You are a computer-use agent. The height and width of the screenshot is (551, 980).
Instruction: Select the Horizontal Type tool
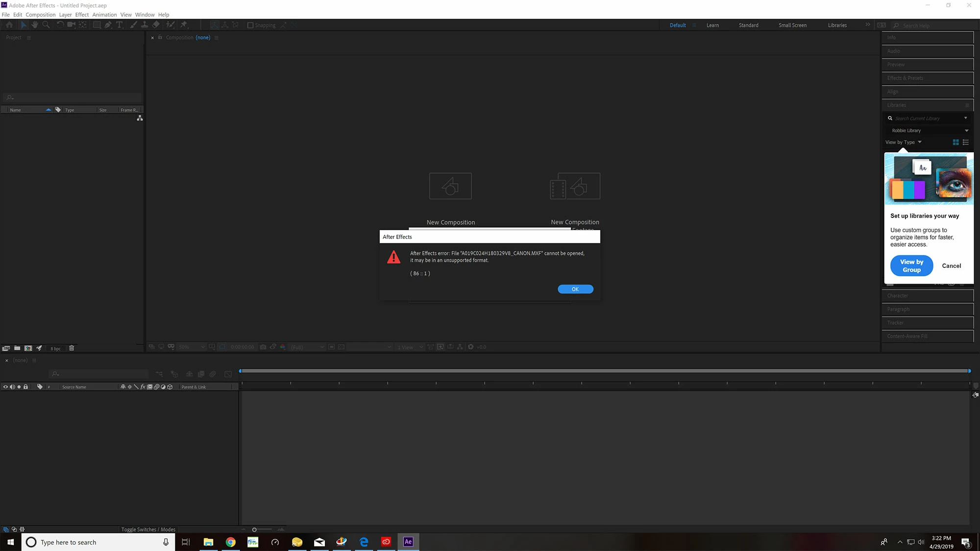pos(120,24)
